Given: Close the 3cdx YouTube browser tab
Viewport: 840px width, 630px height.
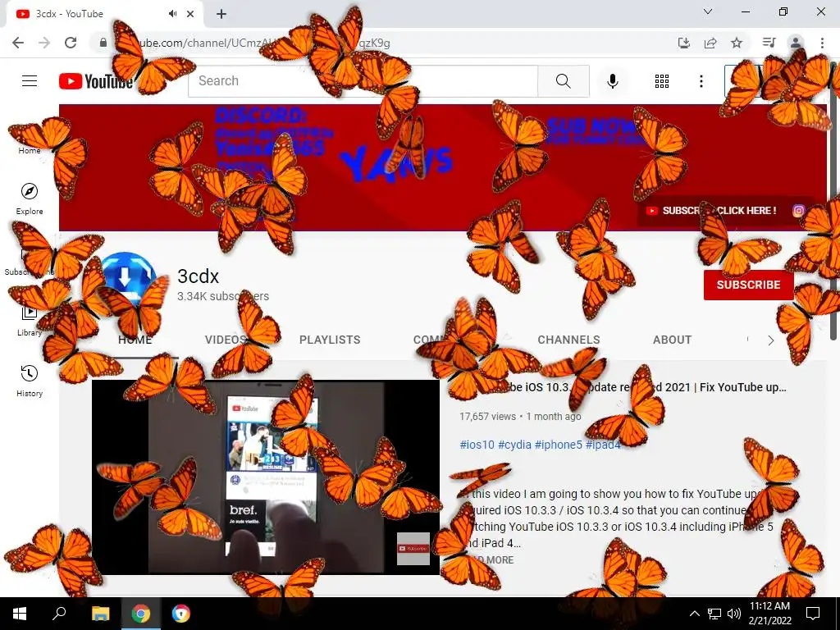Looking at the screenshot, I should coord(190,14).
